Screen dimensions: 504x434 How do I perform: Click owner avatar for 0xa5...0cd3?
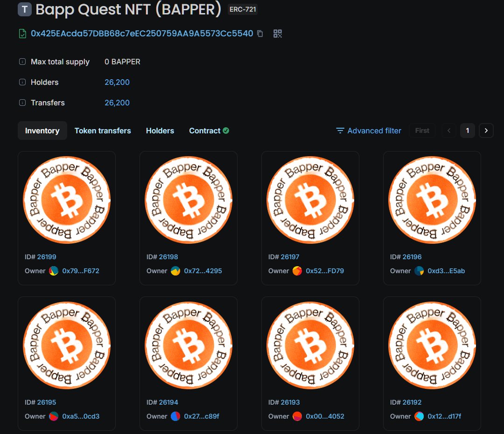[x=54, y=416]
